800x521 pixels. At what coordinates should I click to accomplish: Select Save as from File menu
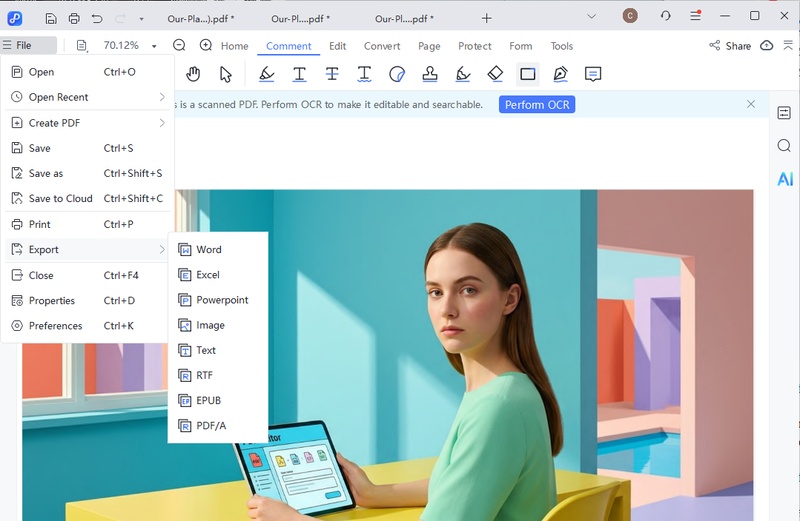(46, 173)
